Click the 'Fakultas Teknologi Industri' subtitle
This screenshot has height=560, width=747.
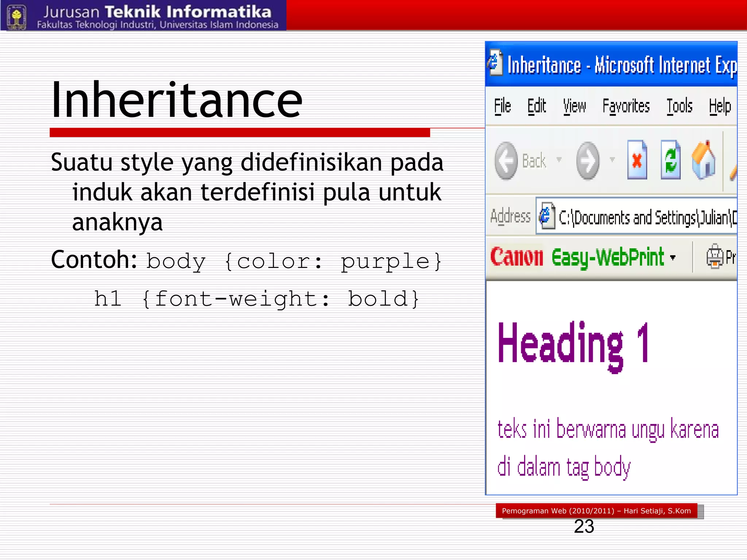(158, 25)
